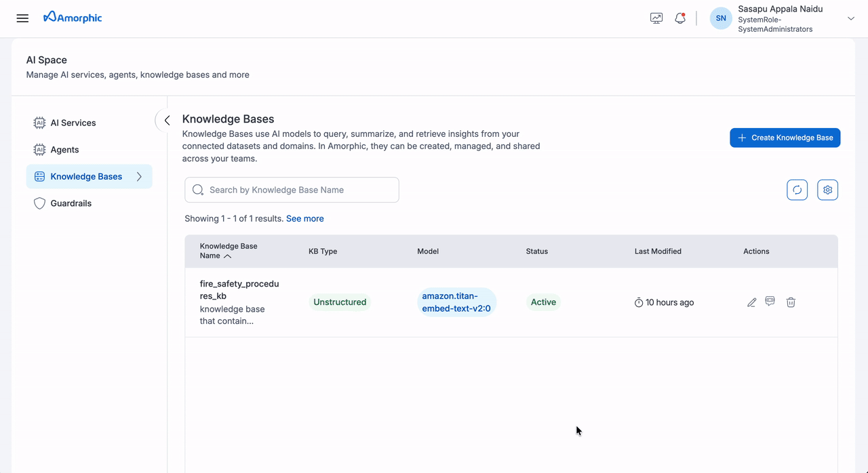
Task: Toggle sort on Knowledge Base Name column
Action: (x=228, y=256)
